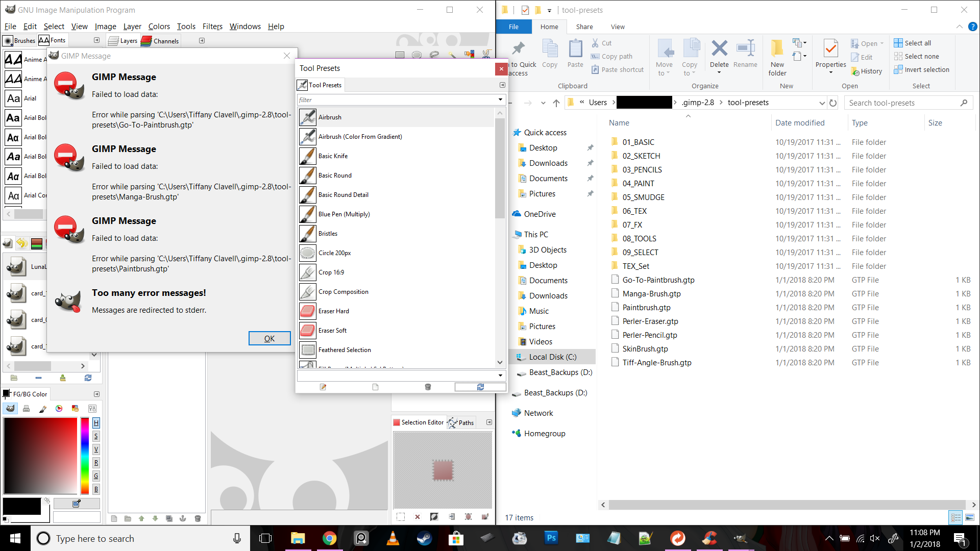Image resolution: width=980 pixels, height=551 pixels.
Task: Click the rainbow hue slider strip
Action: point(85,456)
